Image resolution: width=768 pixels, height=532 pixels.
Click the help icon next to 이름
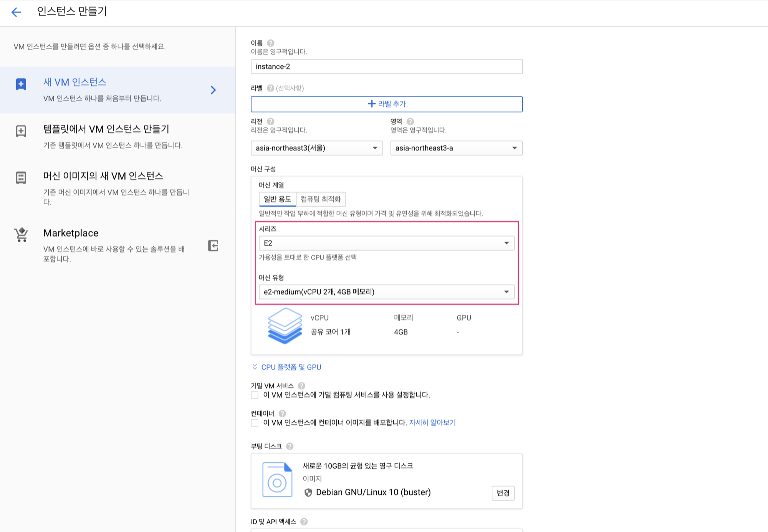[x=270, y=43]
